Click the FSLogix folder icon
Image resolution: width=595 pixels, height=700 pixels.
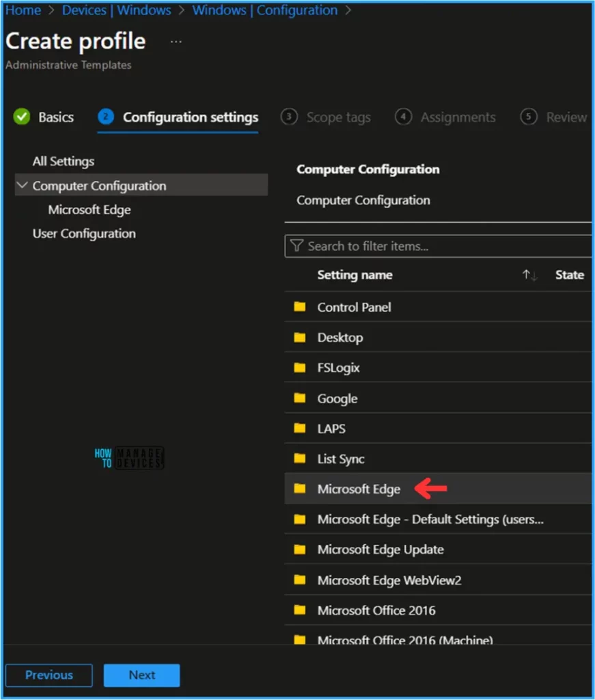pyautogui.click(x=300, y=367)
